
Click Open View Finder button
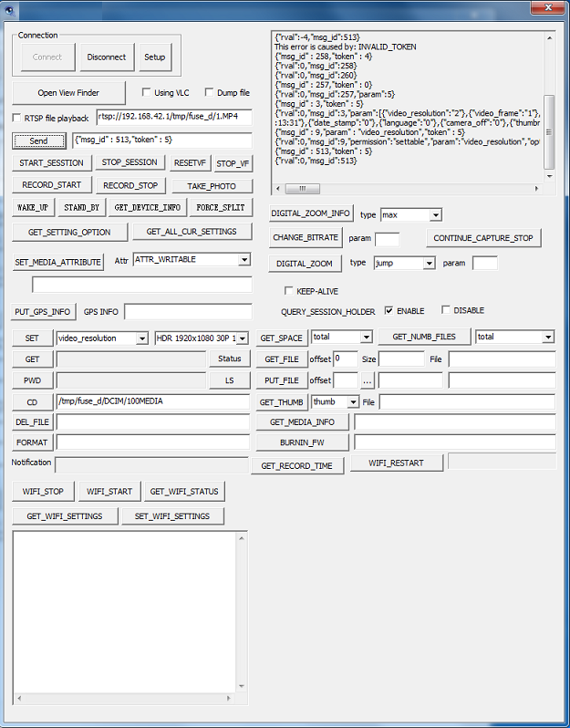68,93
